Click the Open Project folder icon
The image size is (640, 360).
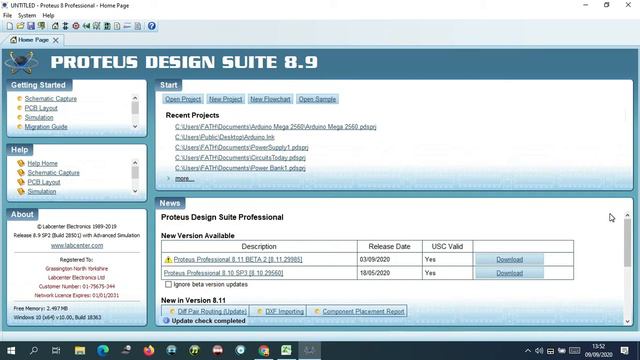click(x=20, y=26)
